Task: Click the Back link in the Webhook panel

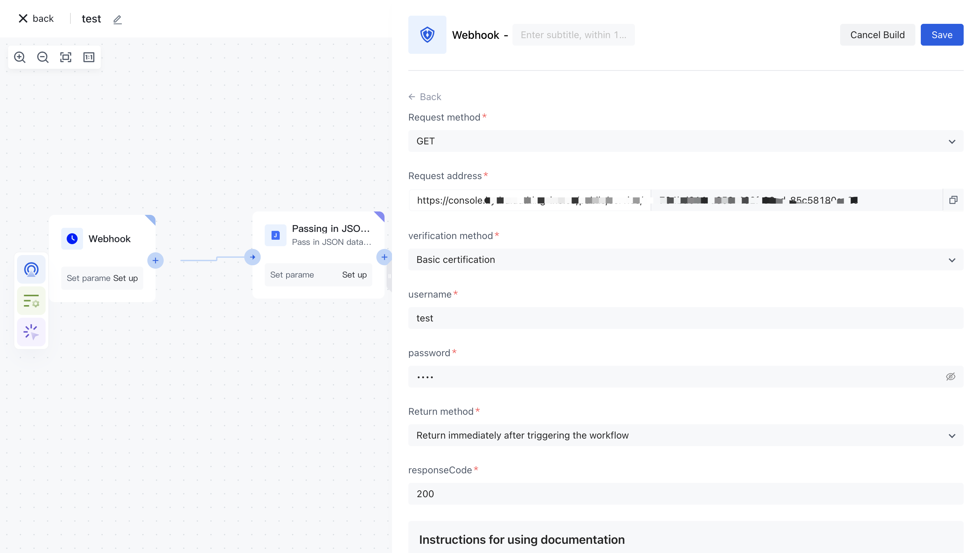Action: 425,97
